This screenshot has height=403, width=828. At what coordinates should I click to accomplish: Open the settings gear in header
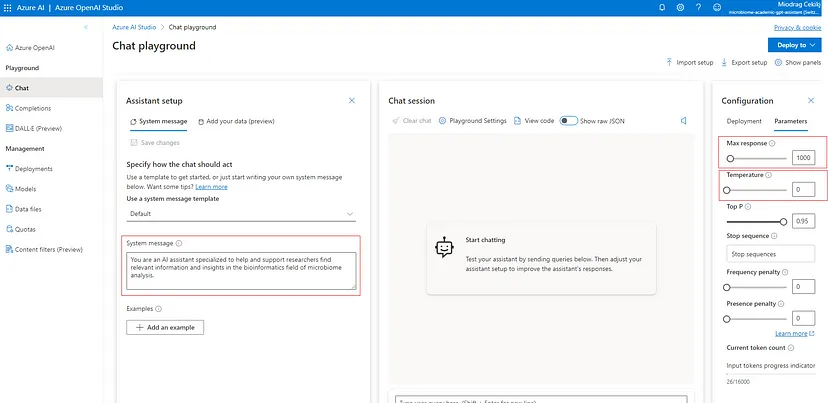tap(680, 7)
